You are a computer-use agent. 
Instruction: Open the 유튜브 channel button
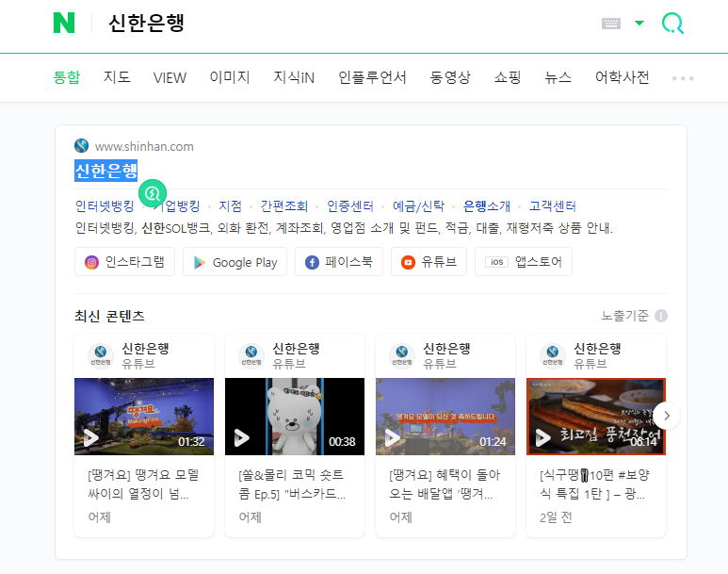(x=429, y=262)
